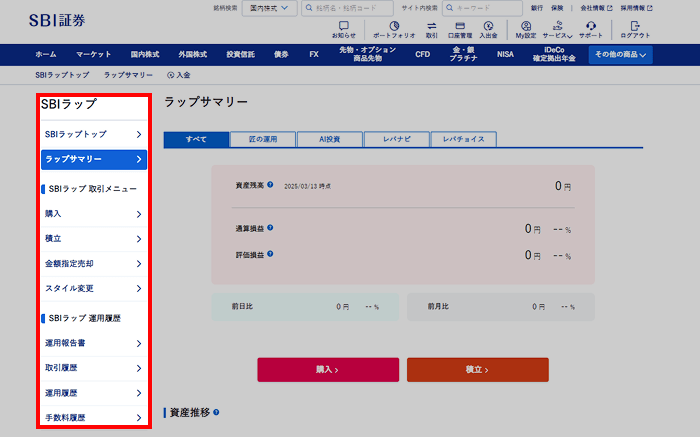Click the 口座管理 account management icon
This screenshot has height=437, width=700.
pos(460,29)
